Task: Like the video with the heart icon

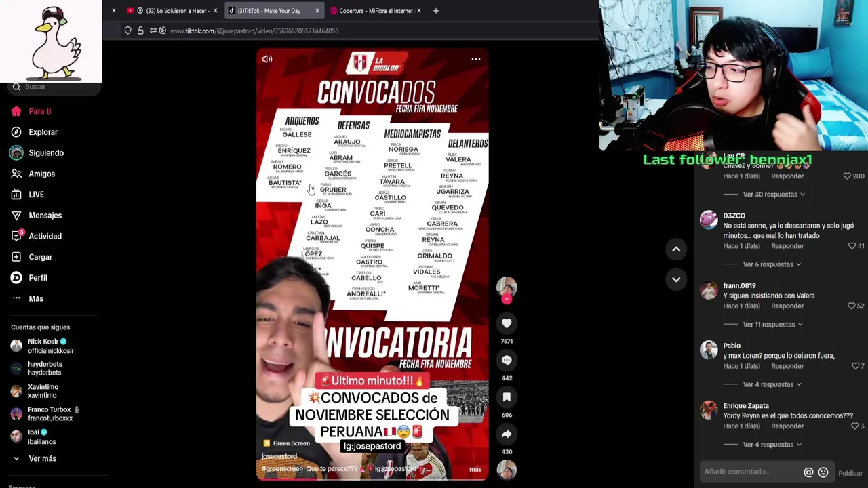Action: point(507,323)
